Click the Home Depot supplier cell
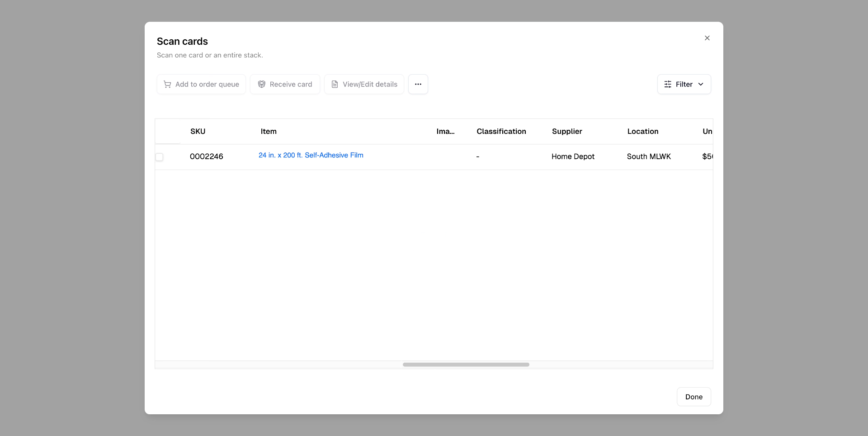 (x=573, y=156)
